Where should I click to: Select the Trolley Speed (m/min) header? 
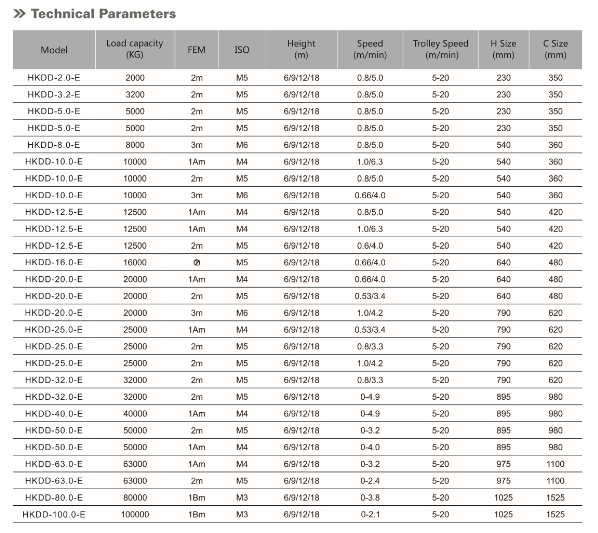440,49
